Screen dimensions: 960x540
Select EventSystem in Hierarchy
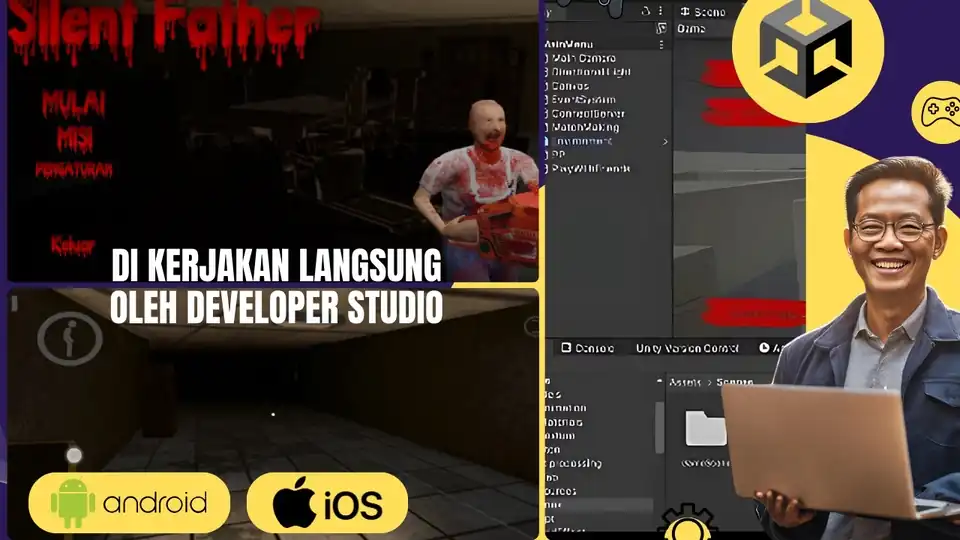(583, 99)
